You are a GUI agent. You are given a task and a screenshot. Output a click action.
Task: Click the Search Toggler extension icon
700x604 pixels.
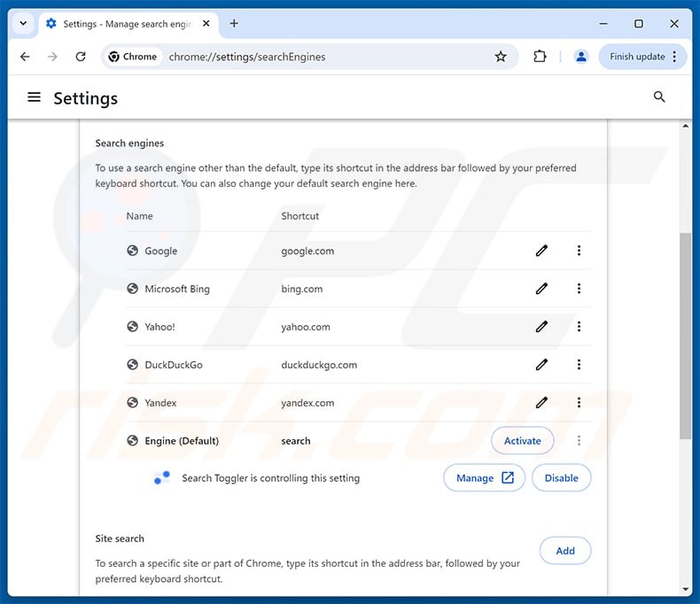(161, 477)
